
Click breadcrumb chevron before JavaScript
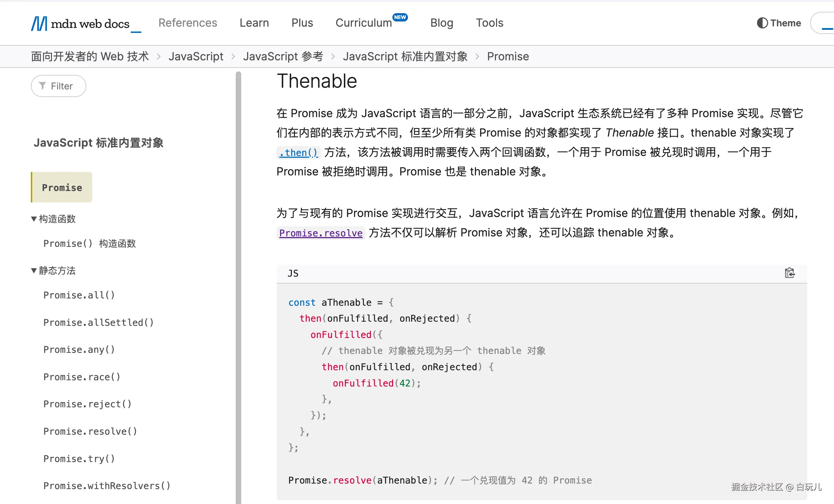pos(159,57)
